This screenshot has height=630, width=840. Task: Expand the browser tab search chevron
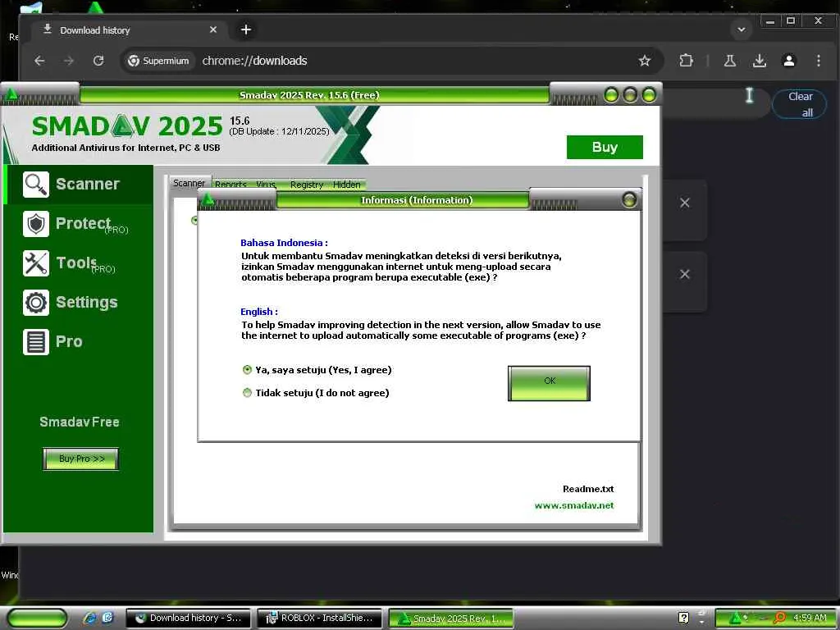click(742, 30)
